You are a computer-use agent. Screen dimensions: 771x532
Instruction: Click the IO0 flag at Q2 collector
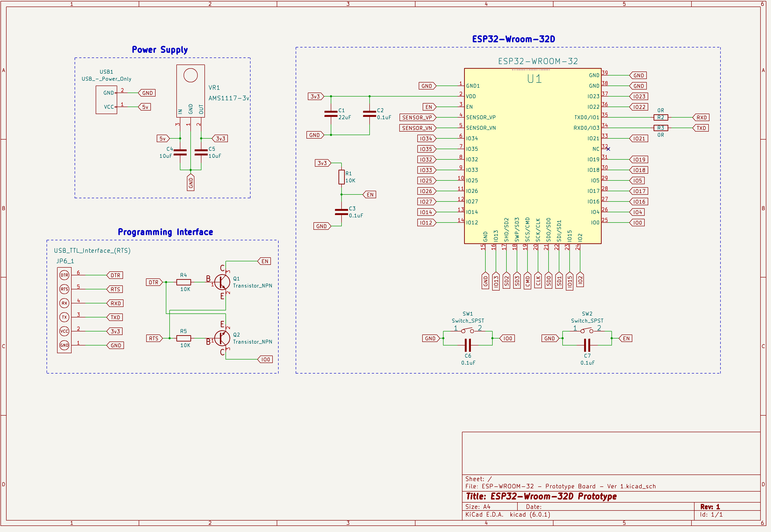265,359
